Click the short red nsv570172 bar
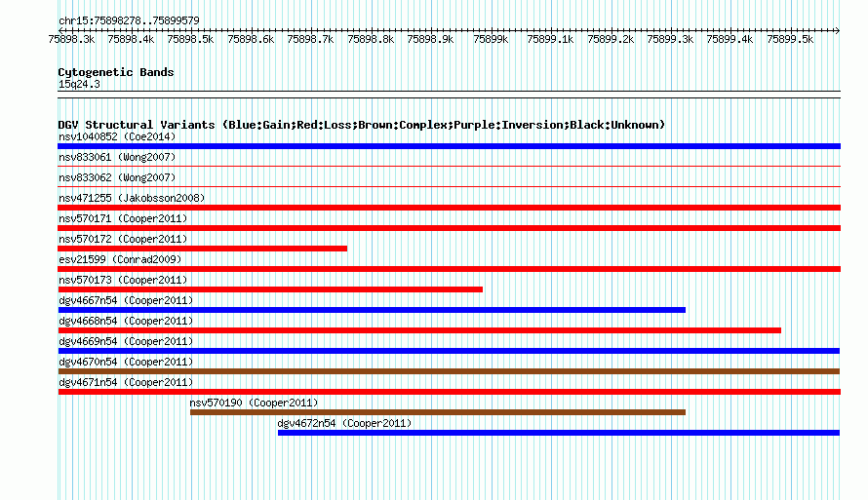868x500 pixels. pos(202,249)
